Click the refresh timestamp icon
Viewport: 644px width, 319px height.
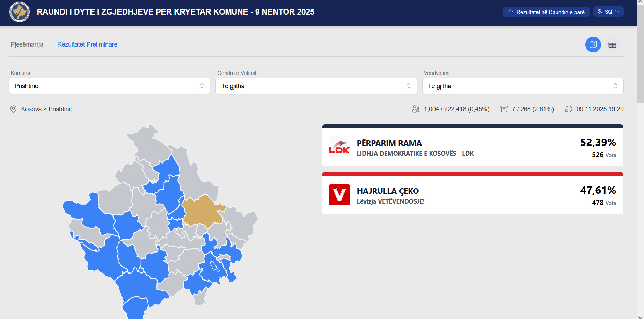pyautogui.click(x=568, y=109)
